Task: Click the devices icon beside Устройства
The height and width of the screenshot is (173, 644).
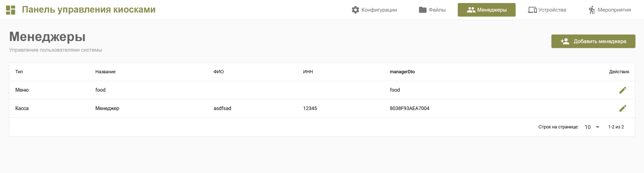Action: coord(532,10)
